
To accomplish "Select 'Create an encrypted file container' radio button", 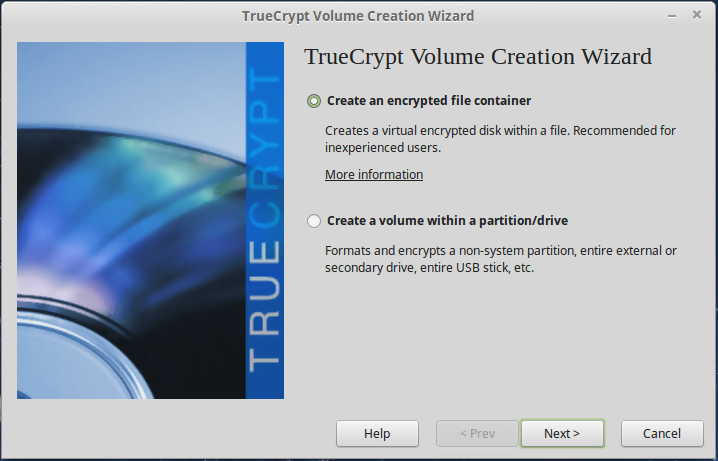I will click(x=314, y=101).
